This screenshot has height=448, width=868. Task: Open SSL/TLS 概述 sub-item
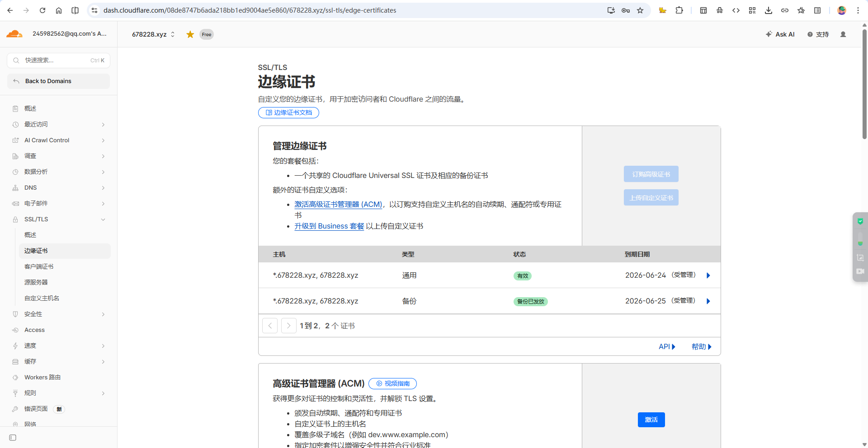pyautogui.click(x=30, y=235)
